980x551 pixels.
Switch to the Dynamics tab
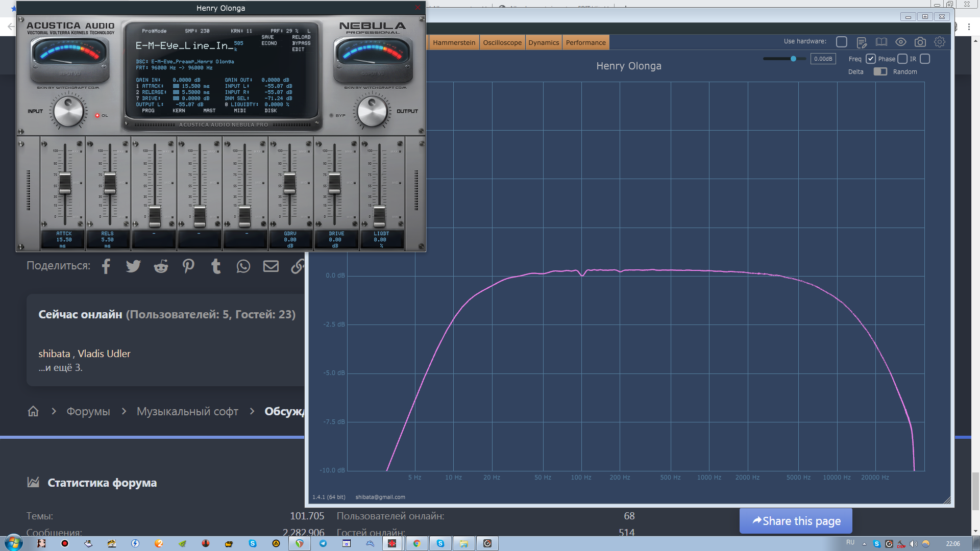[544, 43]
